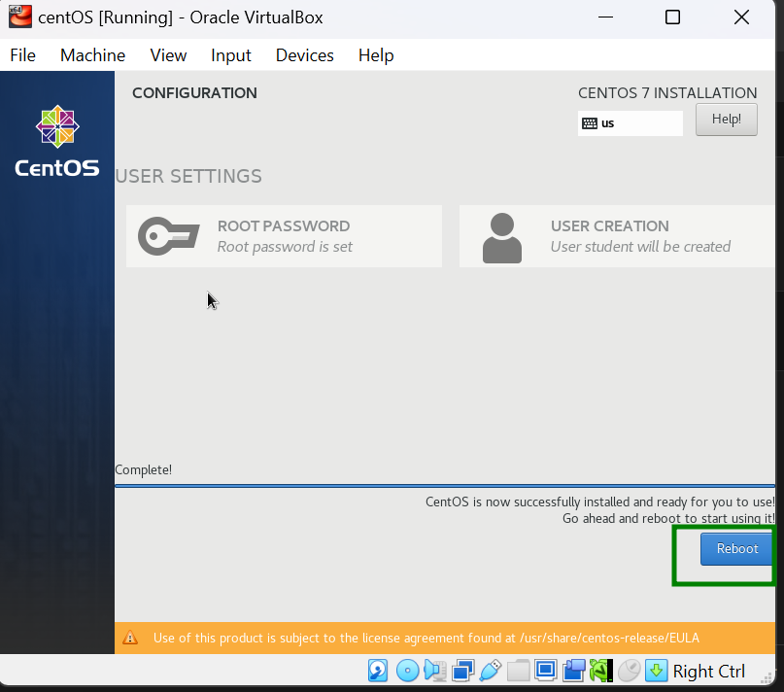Click the us keyboard layout field
Image resolution: width=784 pixels, height=692 pixels.
tap(630, 123)
